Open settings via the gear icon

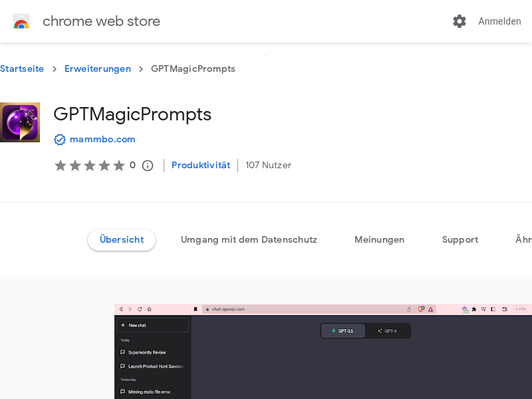point(460,21)
